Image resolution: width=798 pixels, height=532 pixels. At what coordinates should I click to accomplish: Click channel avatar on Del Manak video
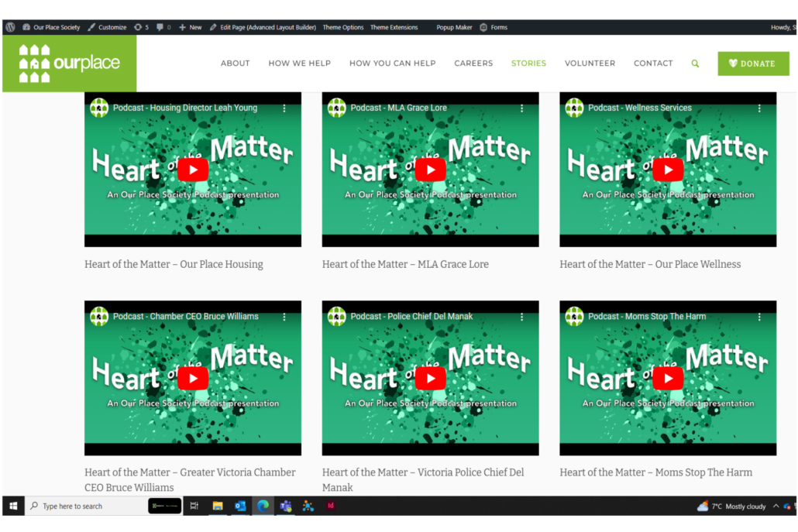pyautogui.click(x=337, y=317)
